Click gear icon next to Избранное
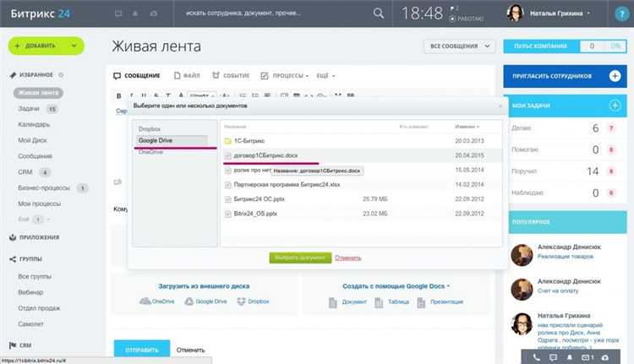 coord(61,75)
